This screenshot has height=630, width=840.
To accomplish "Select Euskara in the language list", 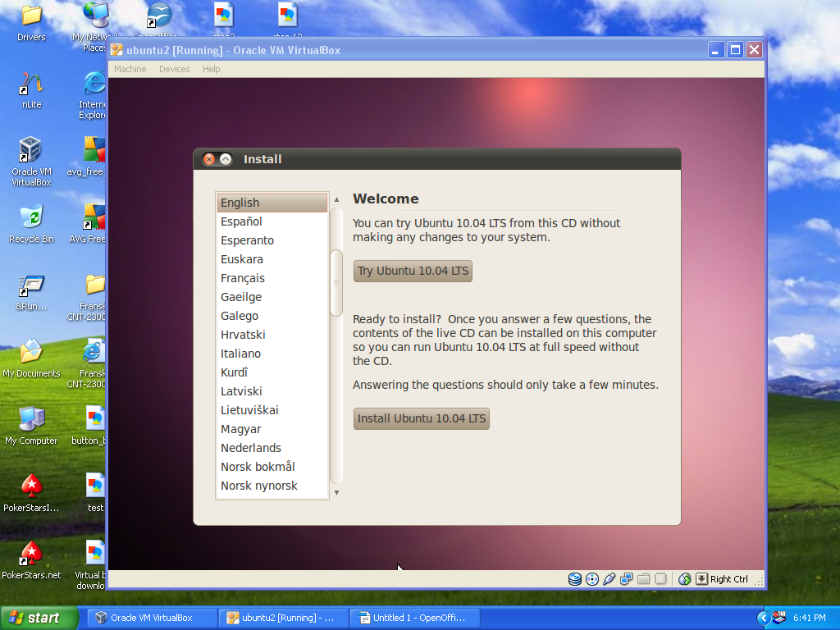I will (x=272, y=259).
